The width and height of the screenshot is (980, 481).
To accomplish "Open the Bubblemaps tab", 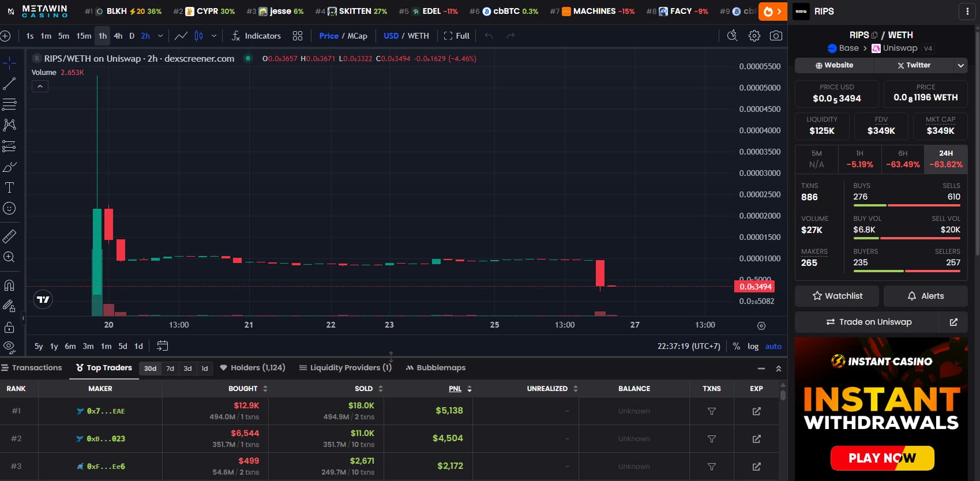I will (x=435, y=367).
